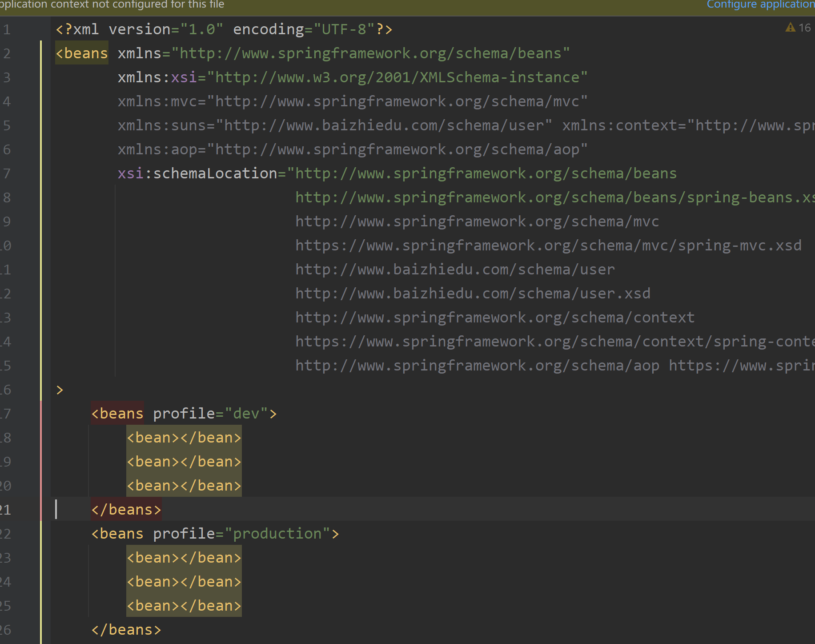Click the xmlns:xsi namespace attribute
815x644 pixels.
[x=353, y=77]
